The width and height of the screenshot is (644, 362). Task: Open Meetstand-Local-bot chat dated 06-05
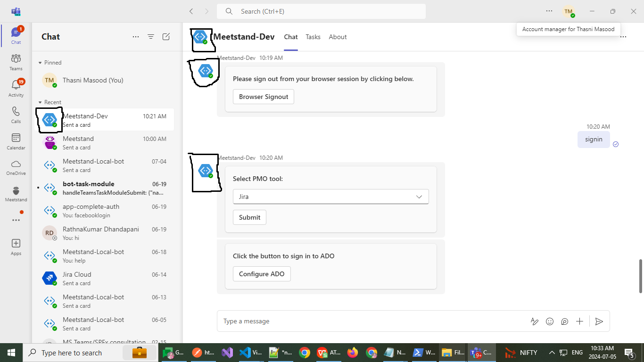[103, 323]
